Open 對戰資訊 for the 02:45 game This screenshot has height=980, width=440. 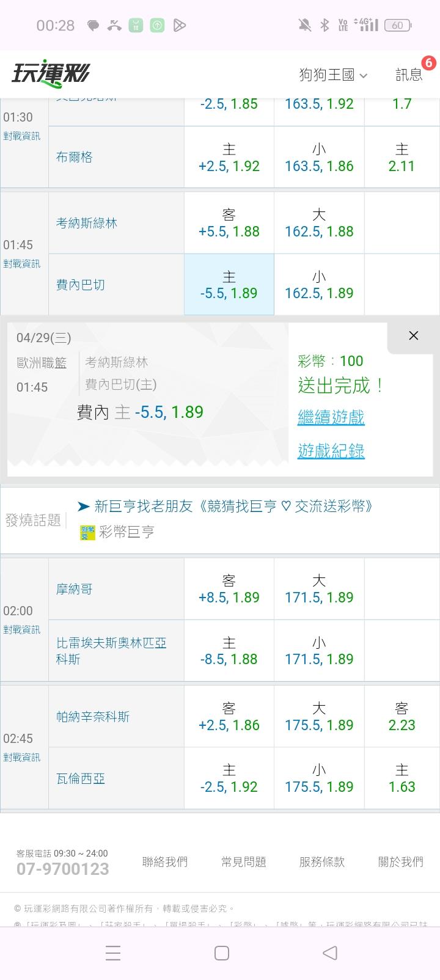[x=22, y=757]
